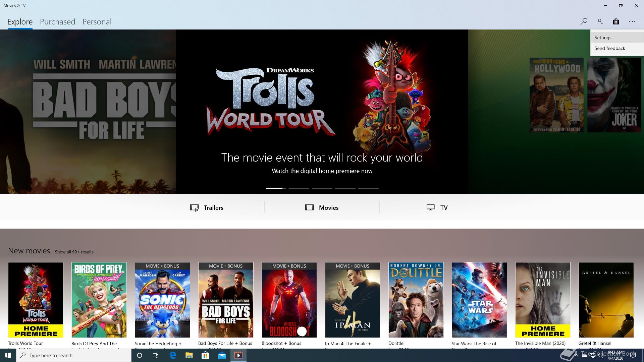Click the Dolittle title text
Image resolution: width=644 pixels, height=362 pixels.
[396, 343]
